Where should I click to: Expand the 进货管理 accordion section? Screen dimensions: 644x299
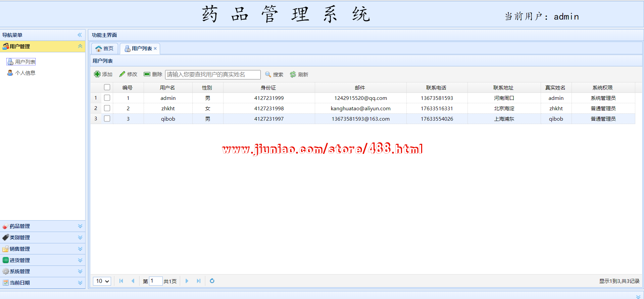[80, 260]
